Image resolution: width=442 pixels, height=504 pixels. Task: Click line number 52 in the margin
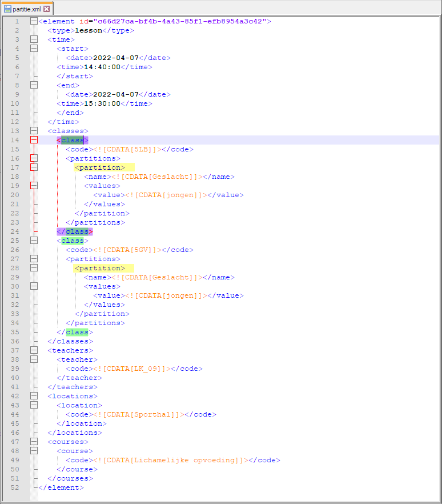click(15, 487)
